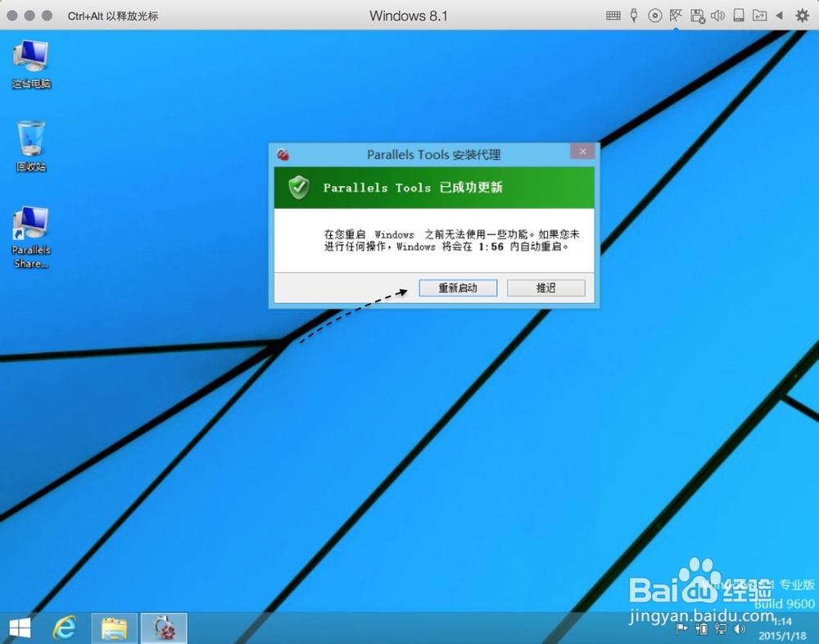Click the Parallels Tools installer taskbar icon
This screenshot has width=819, height=644.
pyautogui.click(x=164, y=628)
